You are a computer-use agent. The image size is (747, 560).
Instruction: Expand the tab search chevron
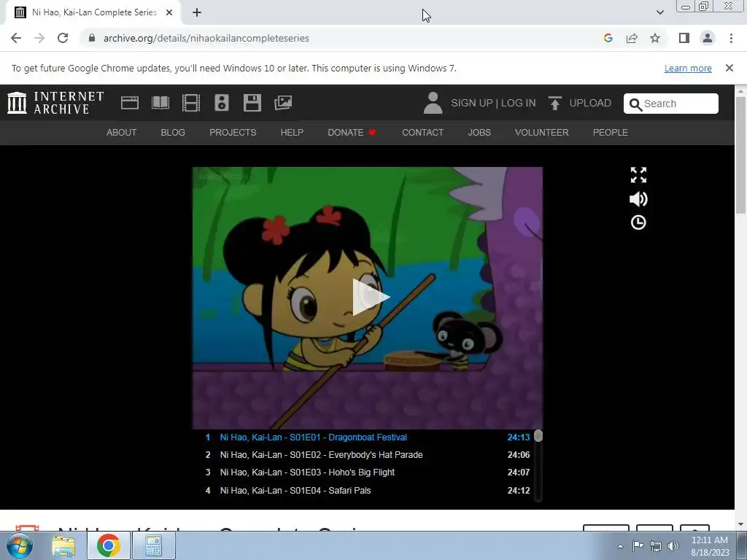click(x=659, y=12)
